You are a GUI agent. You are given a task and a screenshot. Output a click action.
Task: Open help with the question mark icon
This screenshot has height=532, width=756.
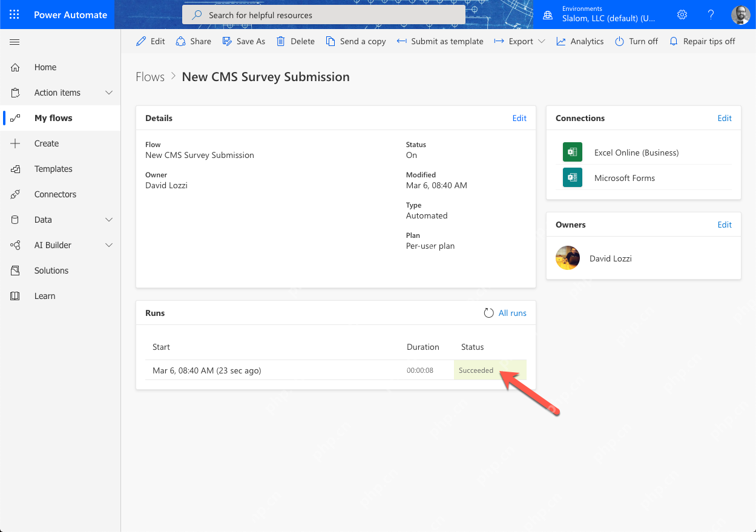point(711,15)
